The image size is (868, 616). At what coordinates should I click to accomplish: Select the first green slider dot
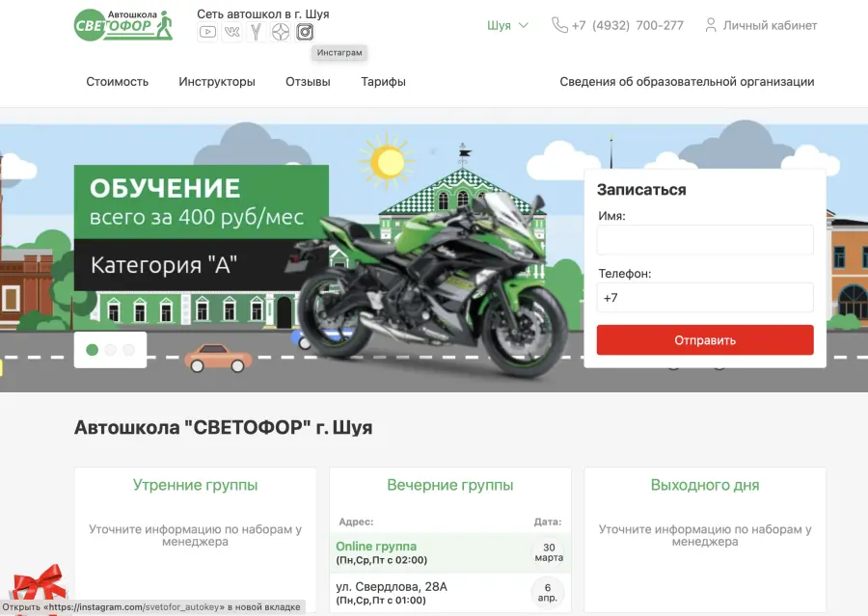point(93,350)
